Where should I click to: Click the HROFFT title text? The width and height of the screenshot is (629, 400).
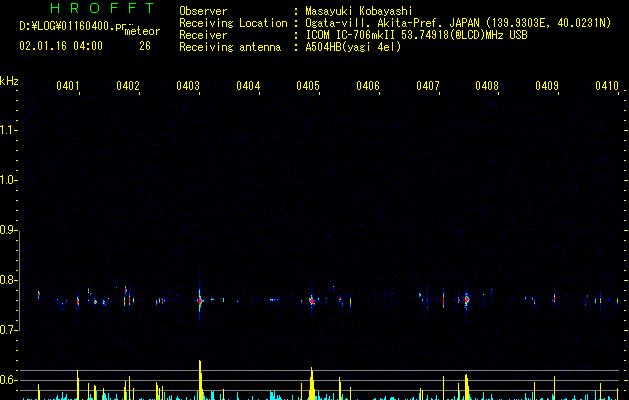click(x=103, y=8)
